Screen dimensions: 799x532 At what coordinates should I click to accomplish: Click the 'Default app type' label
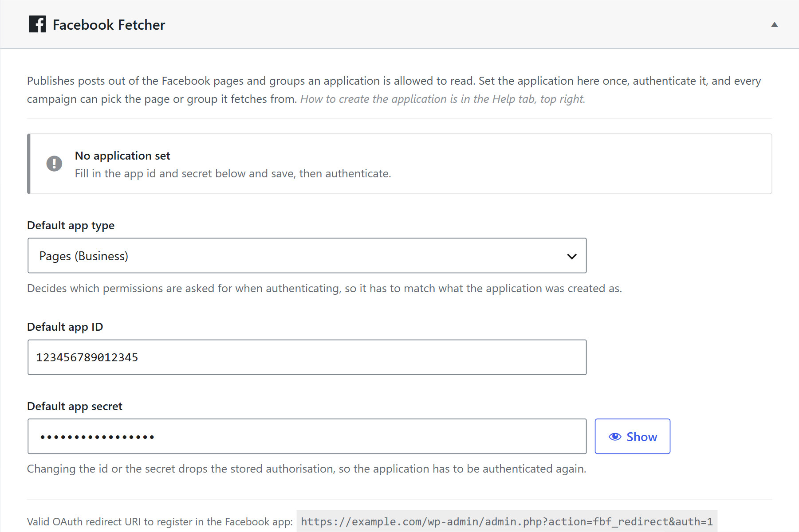pos(71,225)
